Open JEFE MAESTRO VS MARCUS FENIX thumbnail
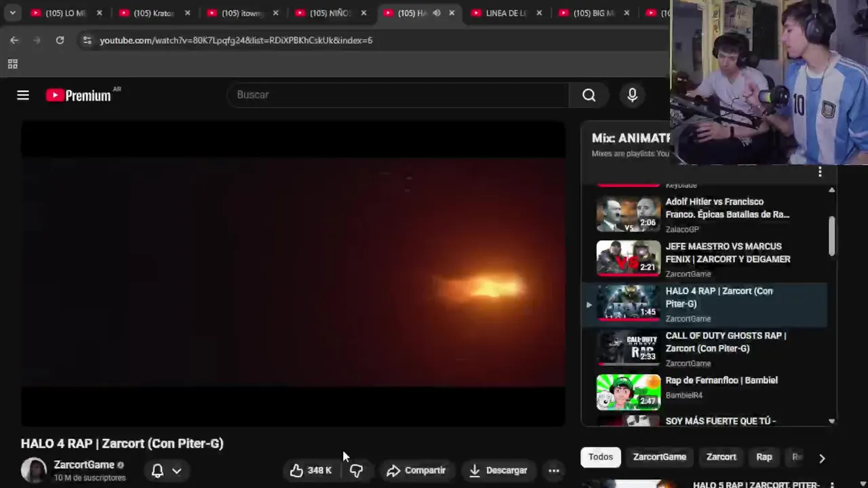The width and height of the screenshot is (868, 488). [628, 259]
